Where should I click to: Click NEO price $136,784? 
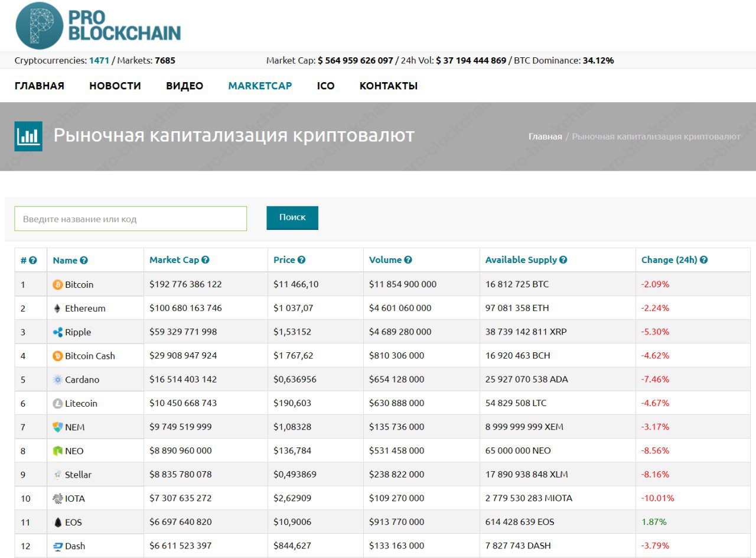(292, 450)
